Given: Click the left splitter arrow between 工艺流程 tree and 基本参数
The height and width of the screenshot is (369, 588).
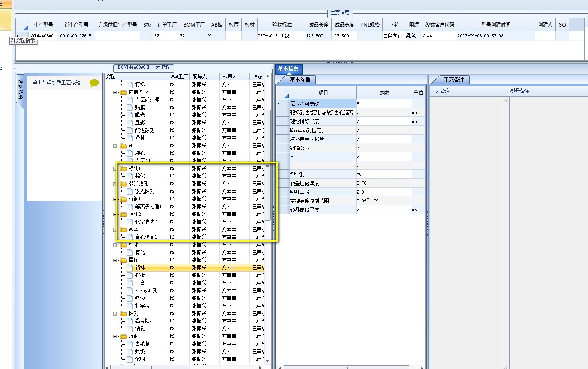Looking at the screenshot, I should 274,207.
